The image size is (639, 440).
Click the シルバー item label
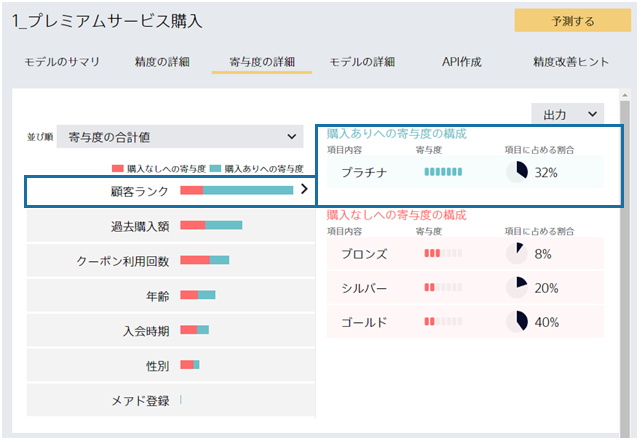coord(364,288)
